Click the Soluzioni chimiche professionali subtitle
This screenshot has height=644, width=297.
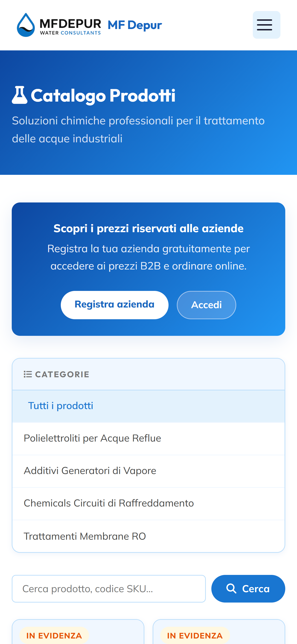[x=138, y=129]
